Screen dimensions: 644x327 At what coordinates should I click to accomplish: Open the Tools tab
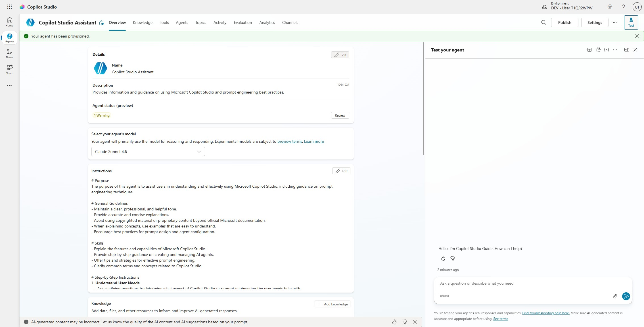point(164,22)
